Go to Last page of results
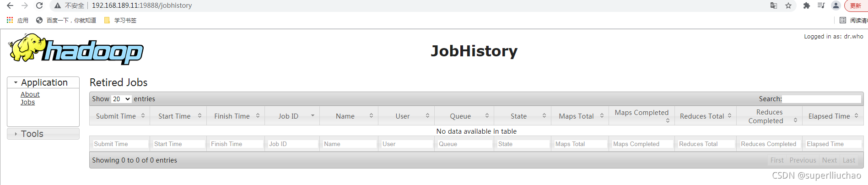The image size is (868, 185). [x=849, y=160]
